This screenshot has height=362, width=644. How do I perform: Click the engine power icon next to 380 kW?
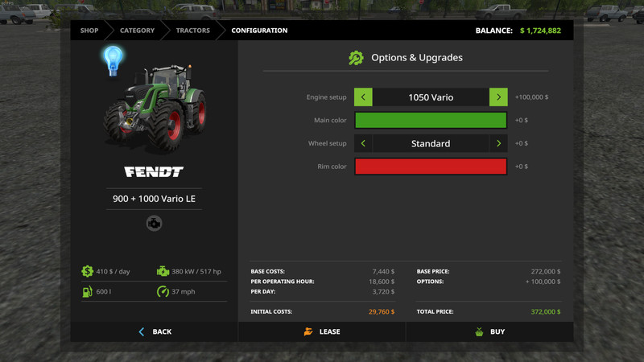tap(163, 272)
